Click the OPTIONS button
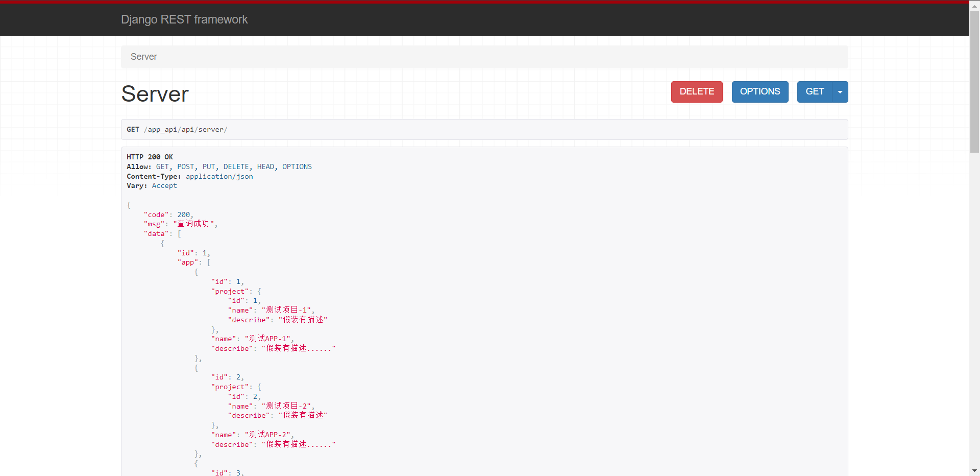 [x=760, y=92]
